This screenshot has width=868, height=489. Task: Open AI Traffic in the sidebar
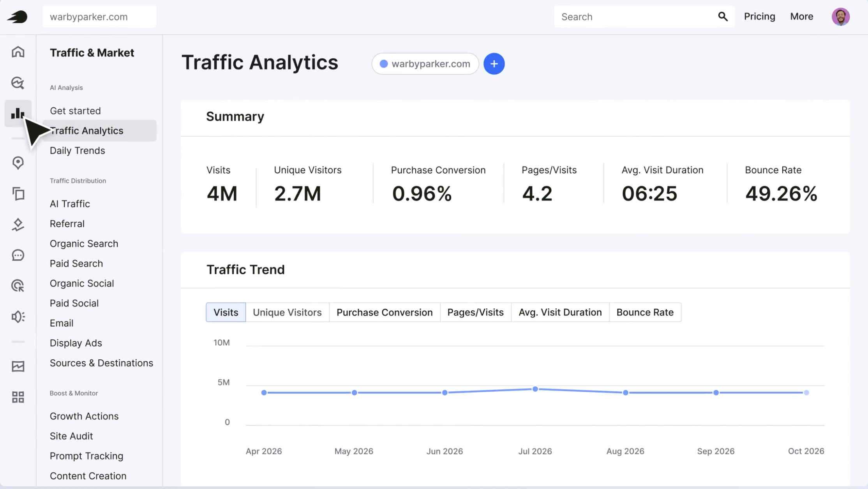point(70,204)
